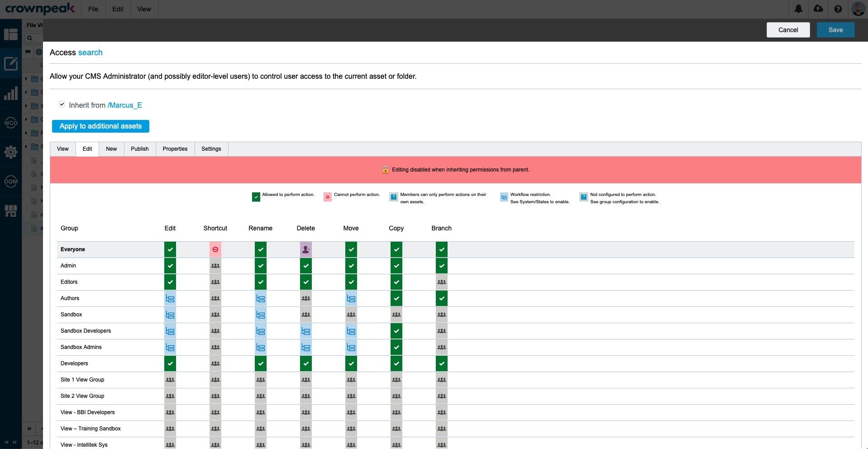Save the access permission changes
The width and height of the screenshot is (868, 449).
835,29
